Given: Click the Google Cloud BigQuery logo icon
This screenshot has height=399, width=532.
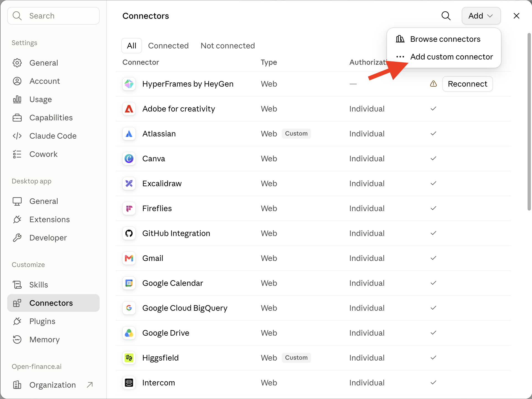Looking at the screenshot, I should [x=129, y=308].
